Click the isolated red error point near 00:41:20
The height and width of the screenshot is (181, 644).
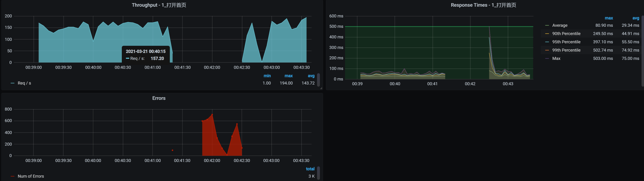pyautogui.click(x=172, y=150)
